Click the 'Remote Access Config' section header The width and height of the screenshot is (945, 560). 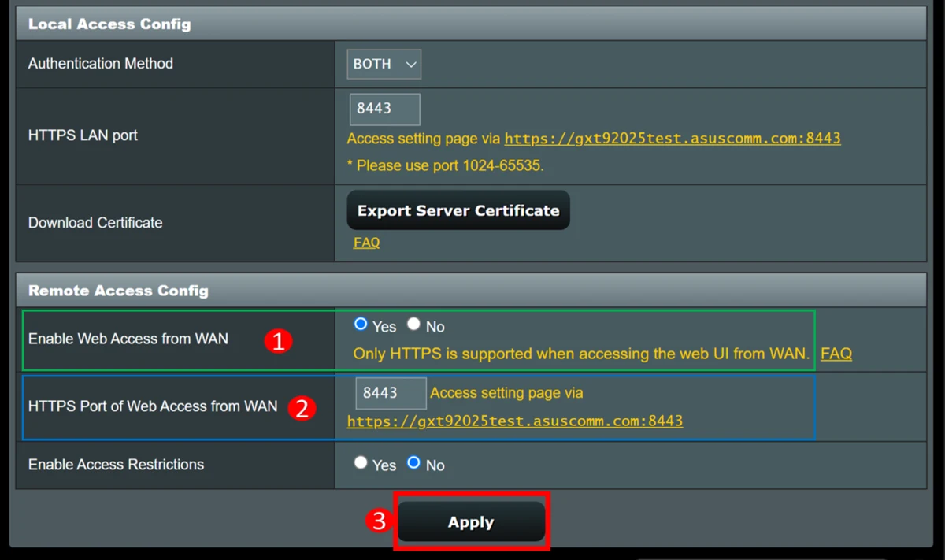point(471,291)
